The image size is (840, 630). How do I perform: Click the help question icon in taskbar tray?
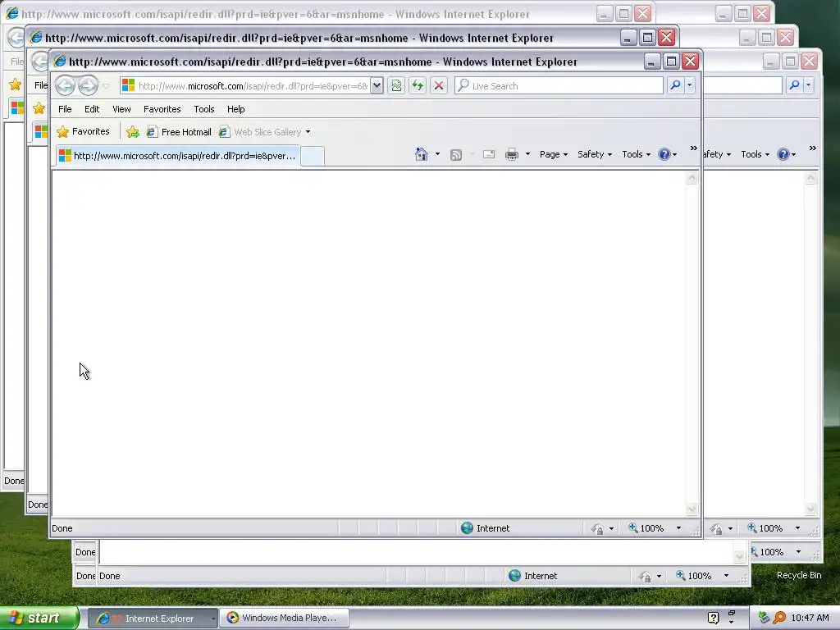pos(713,618)
